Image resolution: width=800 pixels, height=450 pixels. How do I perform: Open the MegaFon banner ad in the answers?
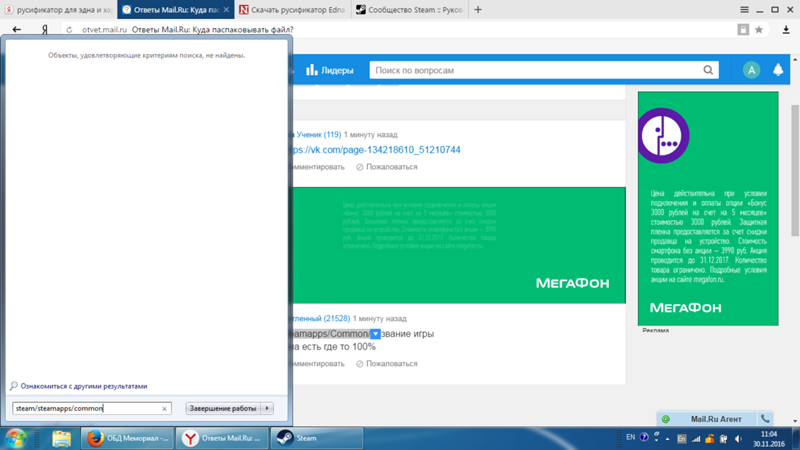(x=459, y=245)
